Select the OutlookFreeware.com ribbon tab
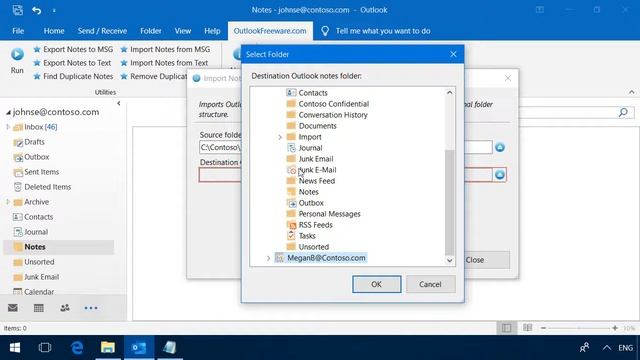 click(x=270, y=31)
